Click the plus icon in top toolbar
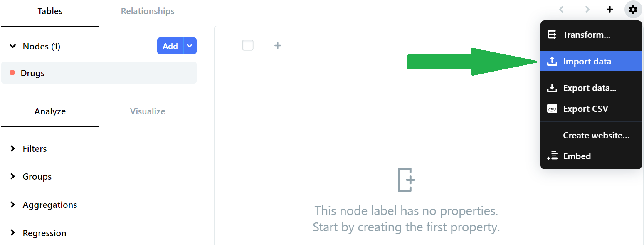Screen dimensions: 644x247 (x=609, y=10)
